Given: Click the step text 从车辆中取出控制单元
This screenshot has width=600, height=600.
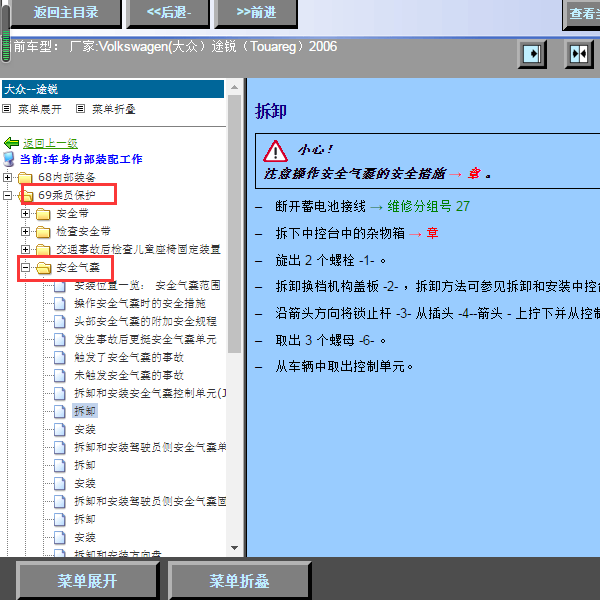Looking at the screenshot, I should [x=344, y=367].
